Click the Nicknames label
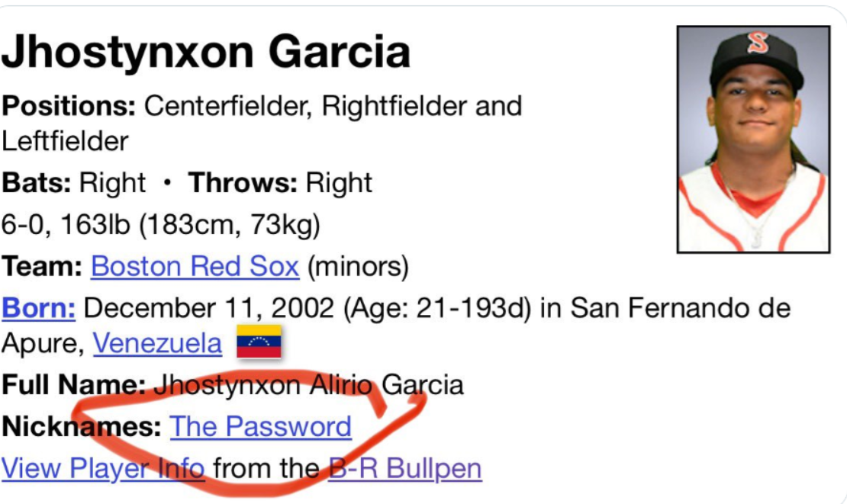Screen dimensions: 847x504 click(81, 426)
